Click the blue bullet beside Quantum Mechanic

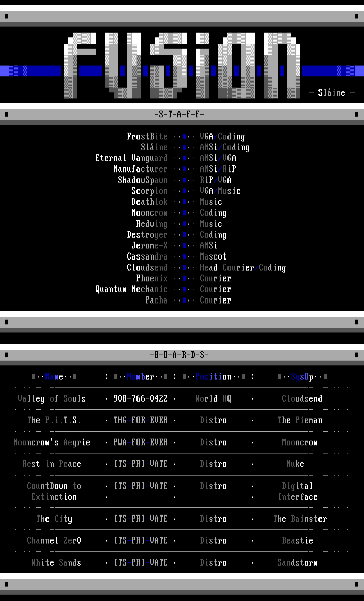click(185, 289)
